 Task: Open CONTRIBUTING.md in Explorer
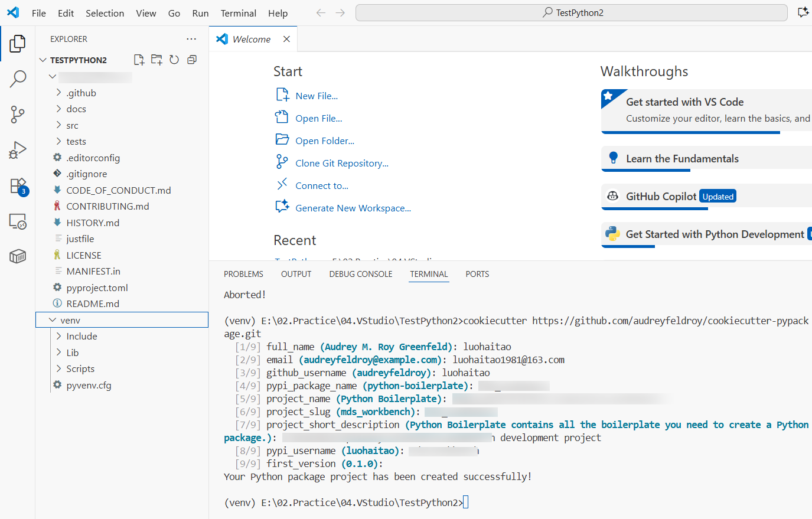click(x=122, y=206)
